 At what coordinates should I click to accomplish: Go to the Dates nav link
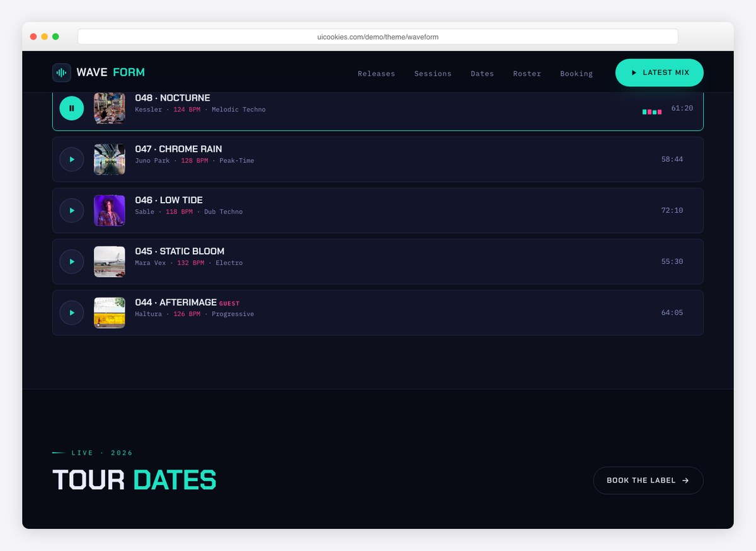point(482,74)
